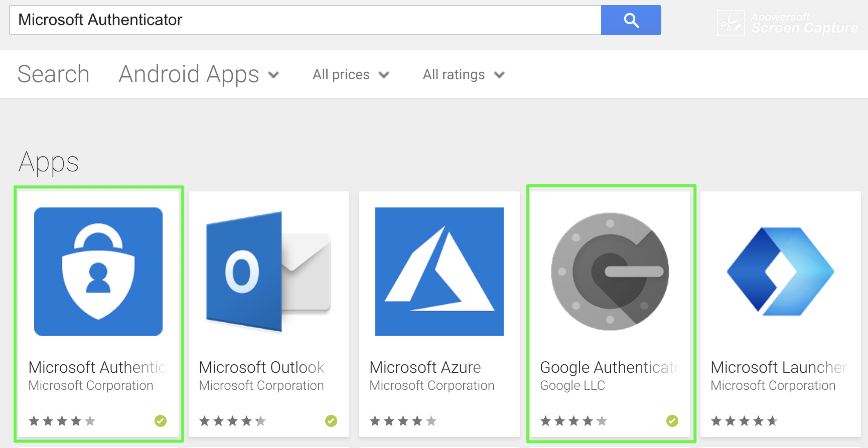The height and width of the screenshot is (448, 868).
Task: Click Apowersoft Screen Capture watermark icon
Action: (730, 23)
